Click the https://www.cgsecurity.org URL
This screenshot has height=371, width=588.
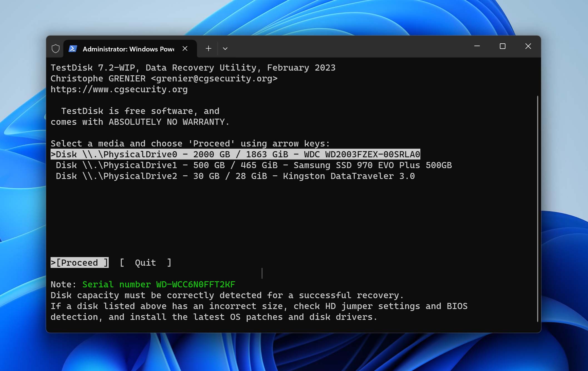119,89
